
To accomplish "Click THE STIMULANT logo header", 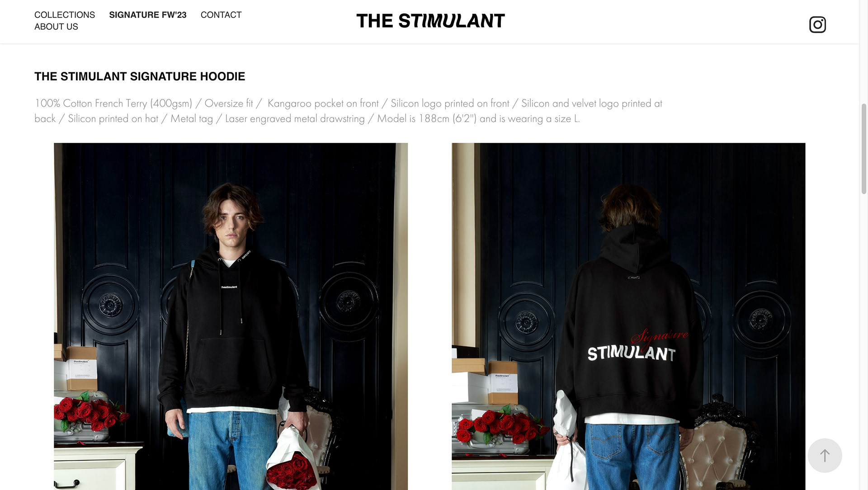I will pyautogui.click(x=430, y=21).
